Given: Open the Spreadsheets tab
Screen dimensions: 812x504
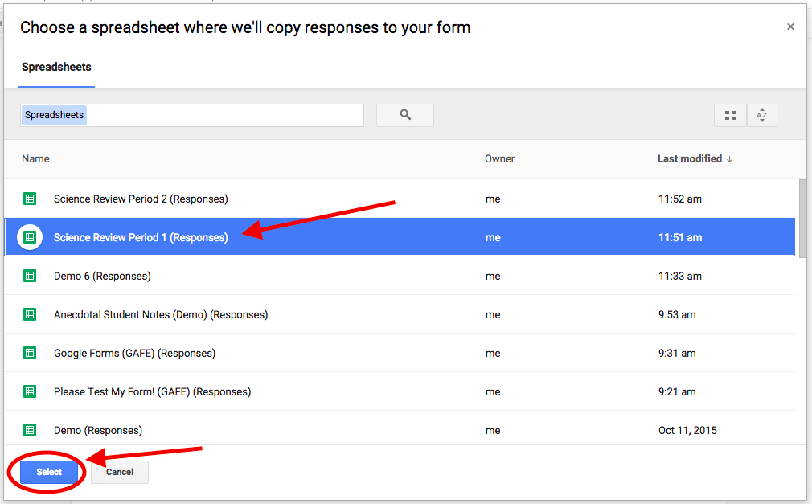Looking at the screenshot, I should coord(56,67).
